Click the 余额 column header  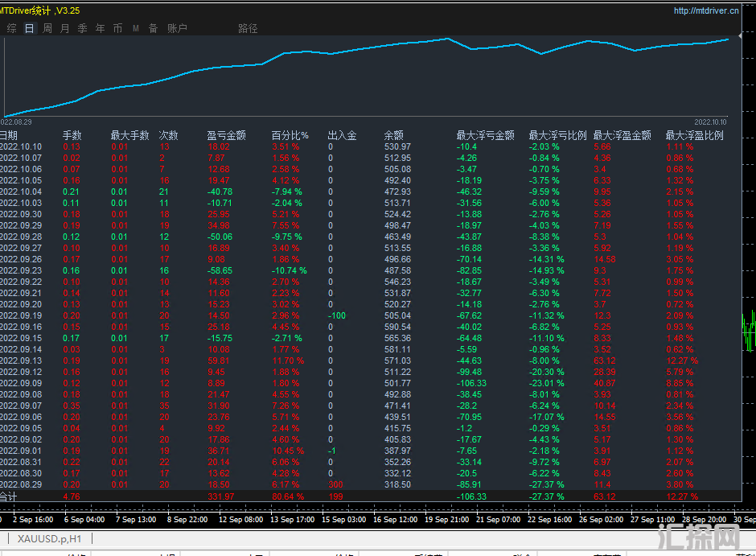[x=393, y=136]
